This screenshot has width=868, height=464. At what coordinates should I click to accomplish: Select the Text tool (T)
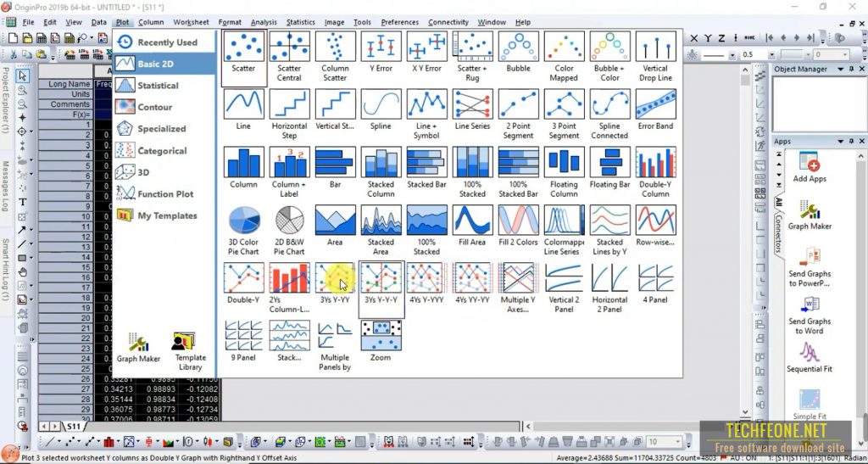(23, 202)
